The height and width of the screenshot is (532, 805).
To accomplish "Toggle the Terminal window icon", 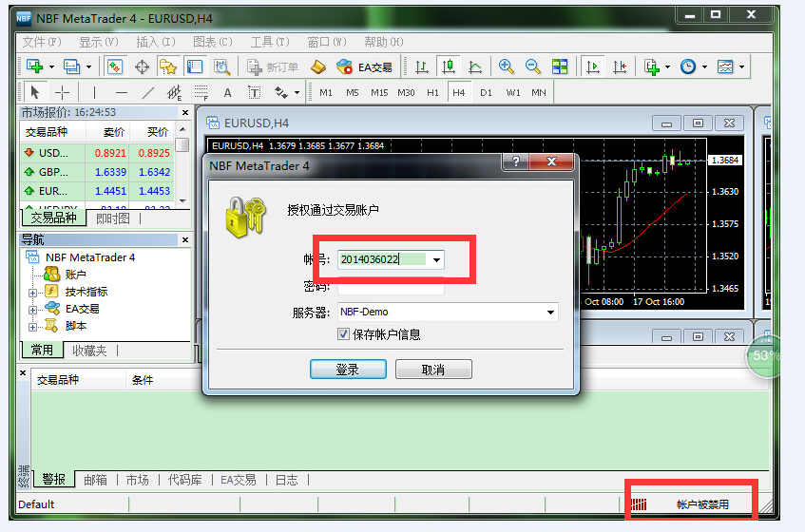I will point(195,66).
